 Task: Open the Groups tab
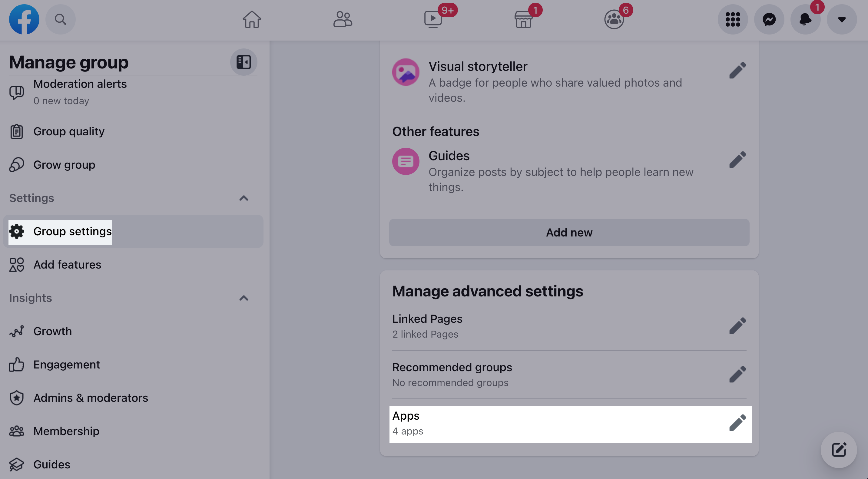(x=614, y=19)
